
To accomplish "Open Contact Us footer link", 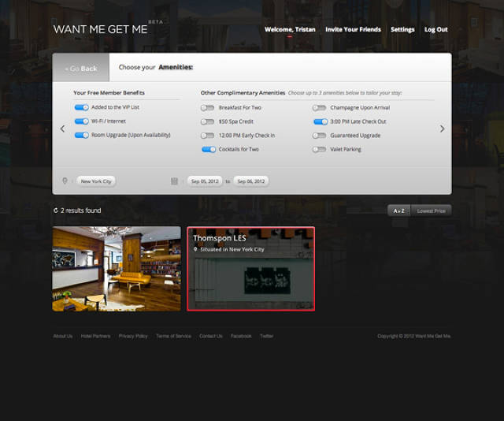I will coord(211,336).
